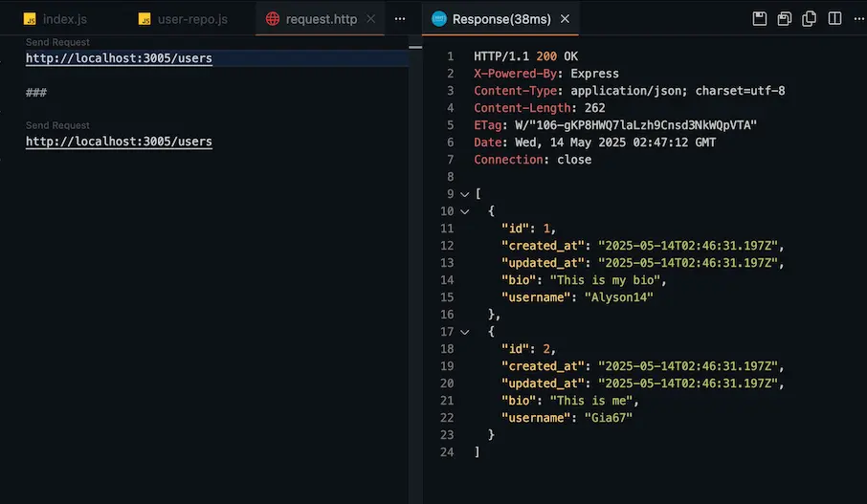Open the left editor group's ellipsis menu
The image size is (867, 504).
[400, 19]
